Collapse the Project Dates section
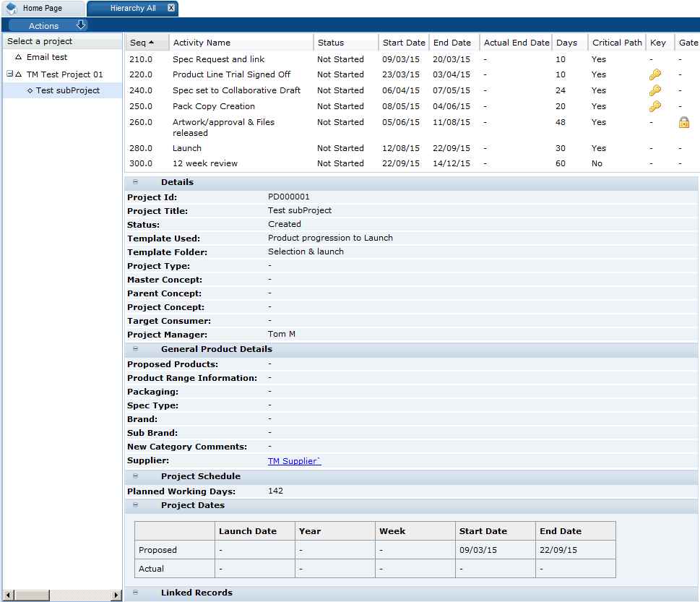This screenshot has height=602, width=700. (x=134, y=505)
